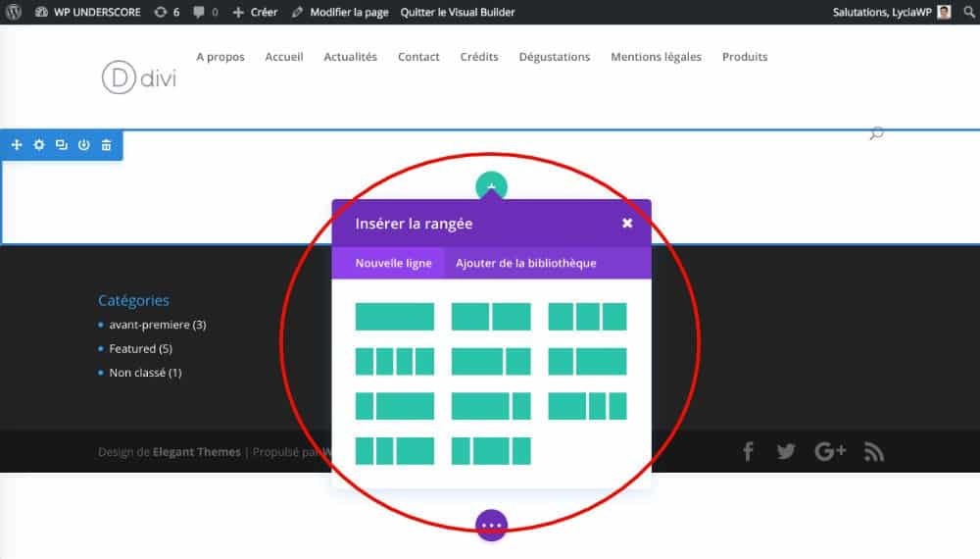Screen dimensions: 980x559
Task: Open the WordPress logo menu
Action: tap(14, 12)
